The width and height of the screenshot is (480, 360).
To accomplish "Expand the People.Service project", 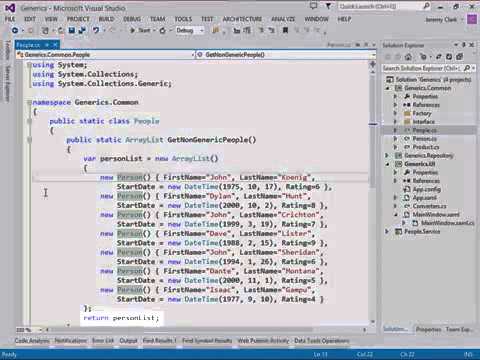I will [x=388, y=231].
